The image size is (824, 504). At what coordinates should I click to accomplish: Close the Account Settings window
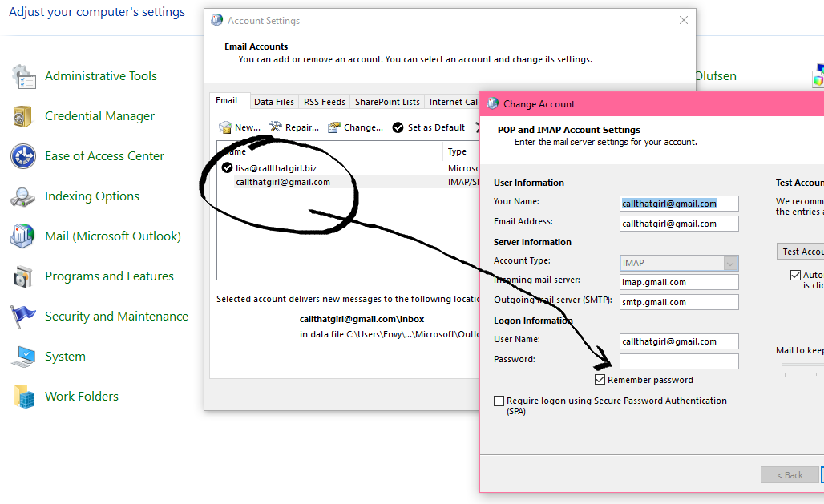[x=683, y=20]
